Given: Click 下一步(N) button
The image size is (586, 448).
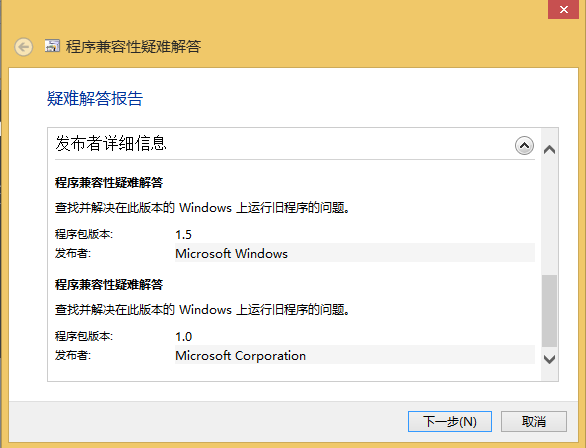Looking at the screenshot, I should [450, 421].
